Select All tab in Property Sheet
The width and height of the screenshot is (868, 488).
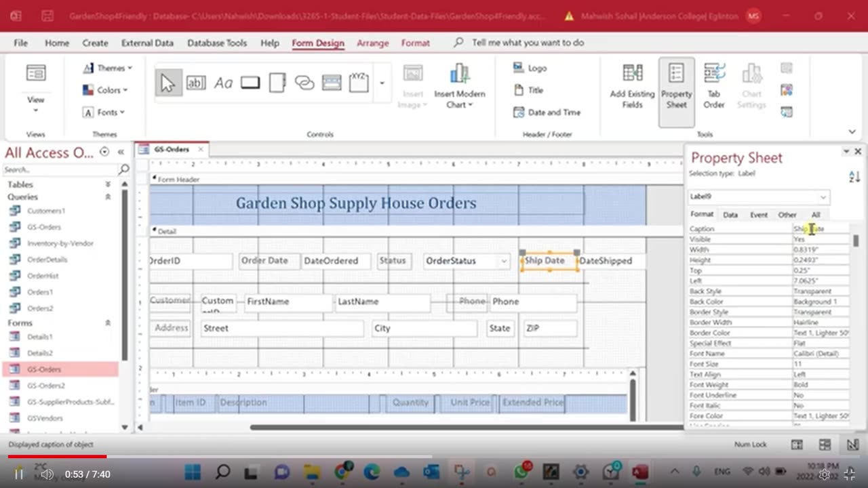coord(816,215)
